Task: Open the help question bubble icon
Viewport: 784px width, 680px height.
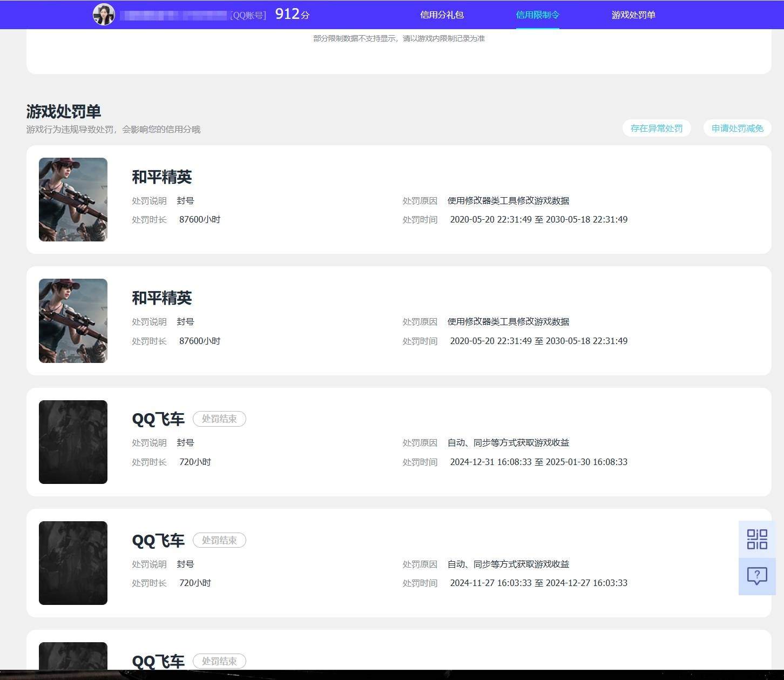Action: point(757,576)
